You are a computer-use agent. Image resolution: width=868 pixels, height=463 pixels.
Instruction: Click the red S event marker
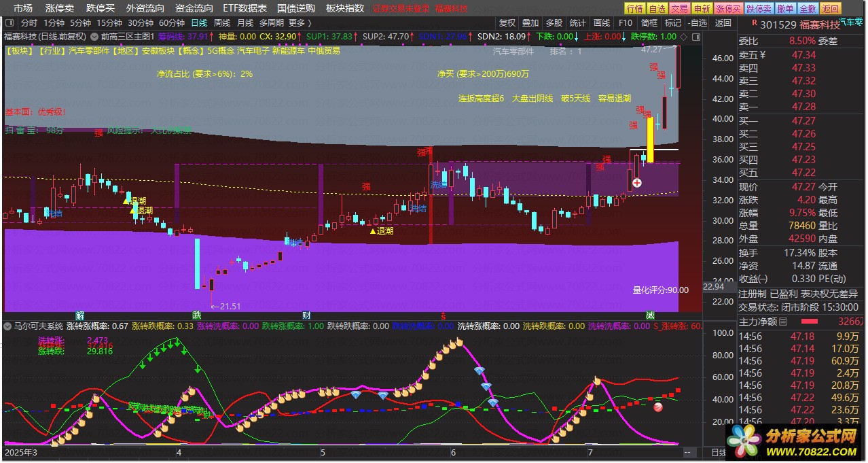click(x=444, y=316)
